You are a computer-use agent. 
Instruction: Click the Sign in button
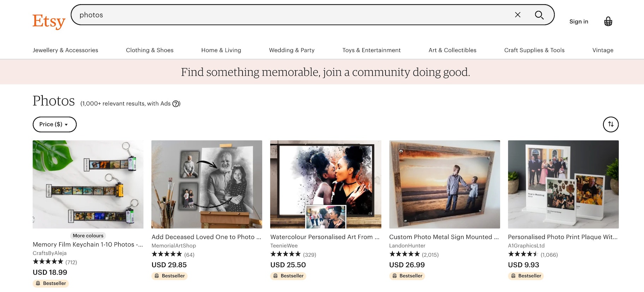click(579, 22)
